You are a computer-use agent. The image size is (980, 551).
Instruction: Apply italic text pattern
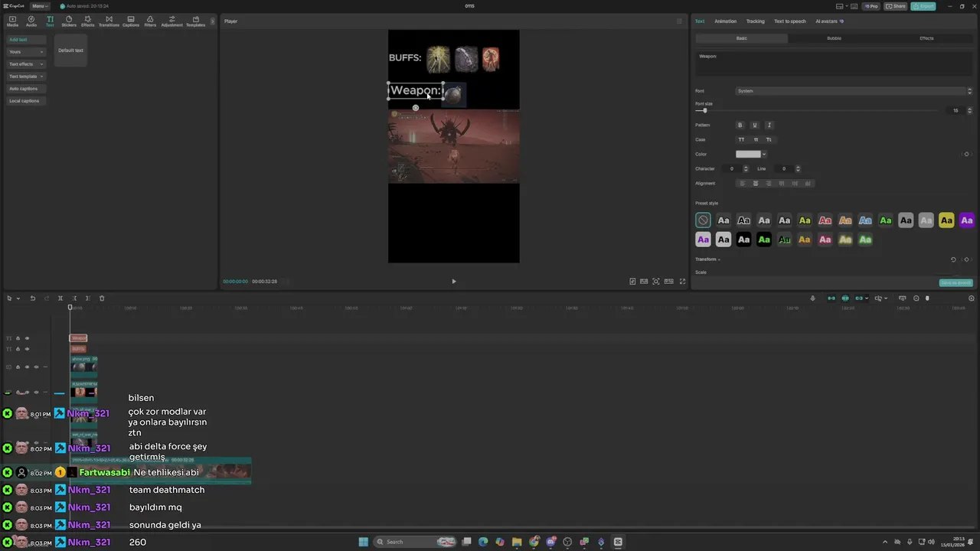coord(769,125)
